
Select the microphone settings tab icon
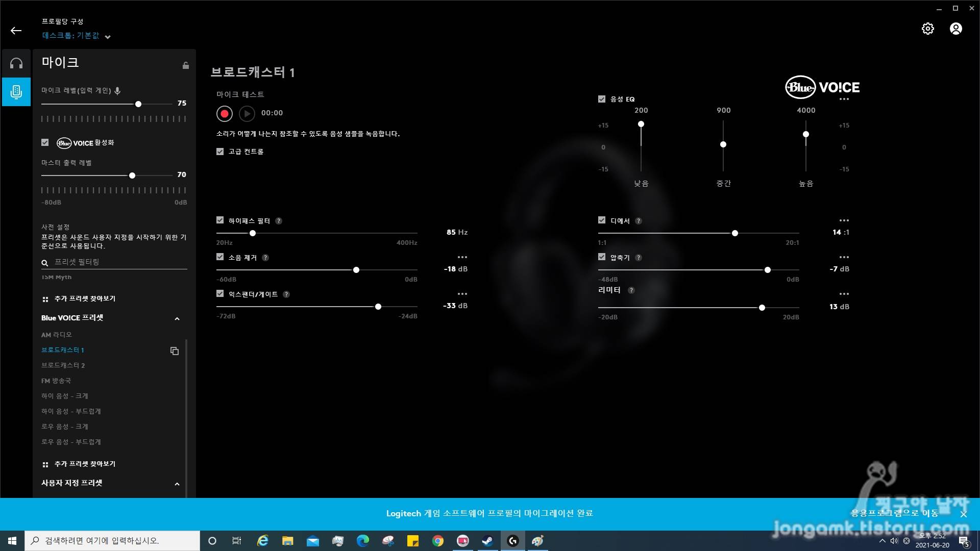coord(16,92)
